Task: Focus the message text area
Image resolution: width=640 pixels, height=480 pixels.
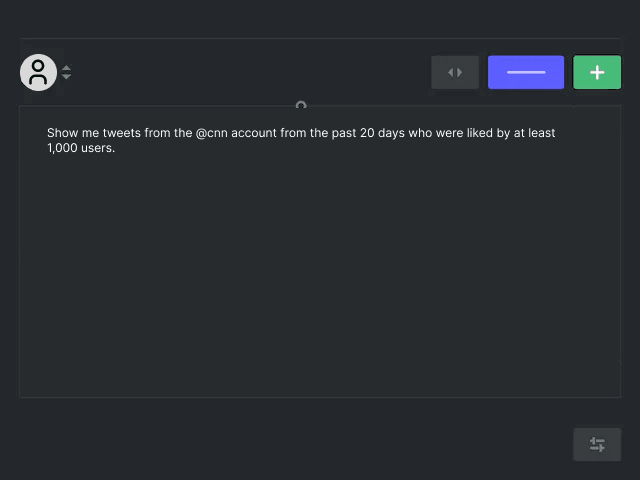Action: (320, 251)
